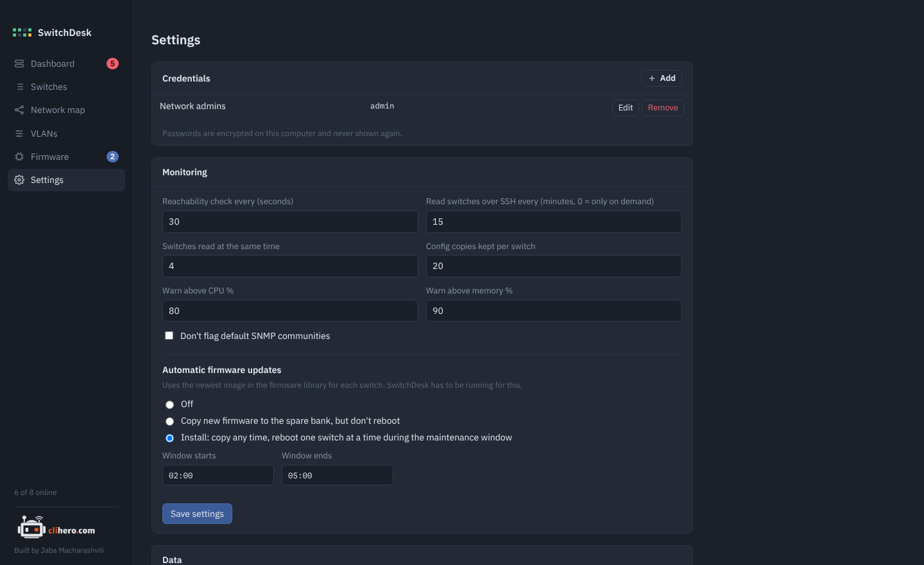Enable Don't flag default SNMP communities
The width and height of the screenshot is (924, 565).
pos(169,336)
